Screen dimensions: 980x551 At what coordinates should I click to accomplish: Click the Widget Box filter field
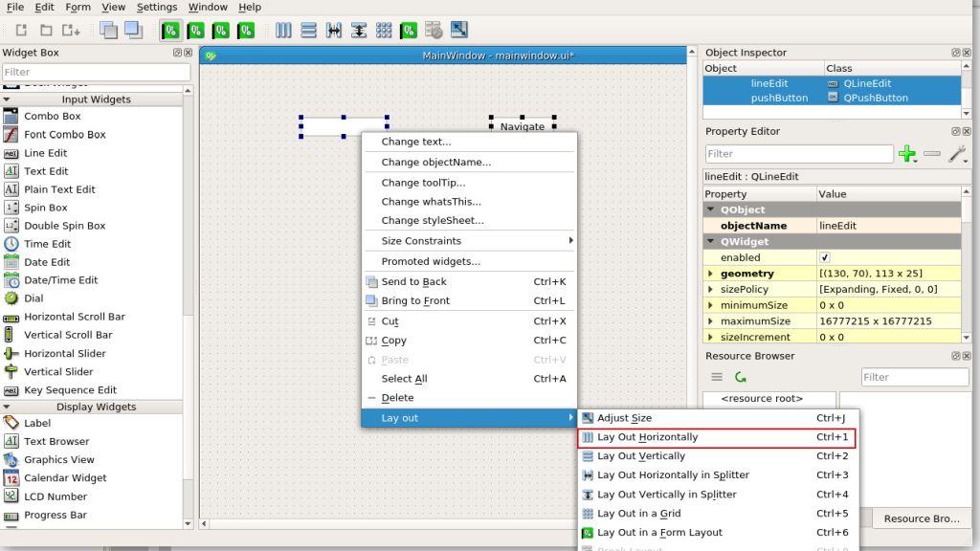[96, 72]
